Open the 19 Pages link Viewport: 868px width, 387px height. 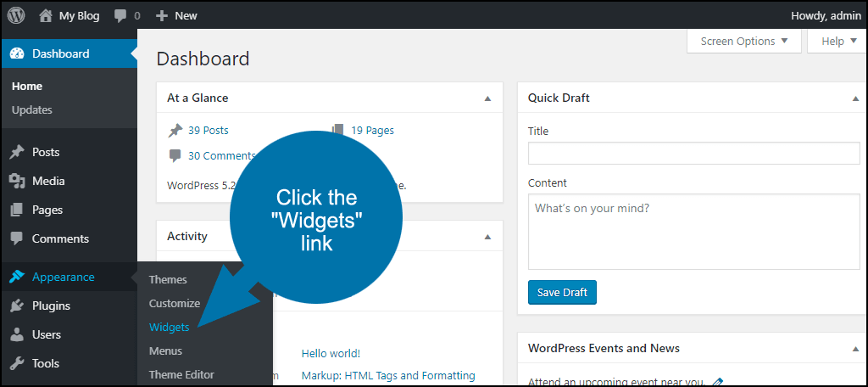[x=372, y=131]
